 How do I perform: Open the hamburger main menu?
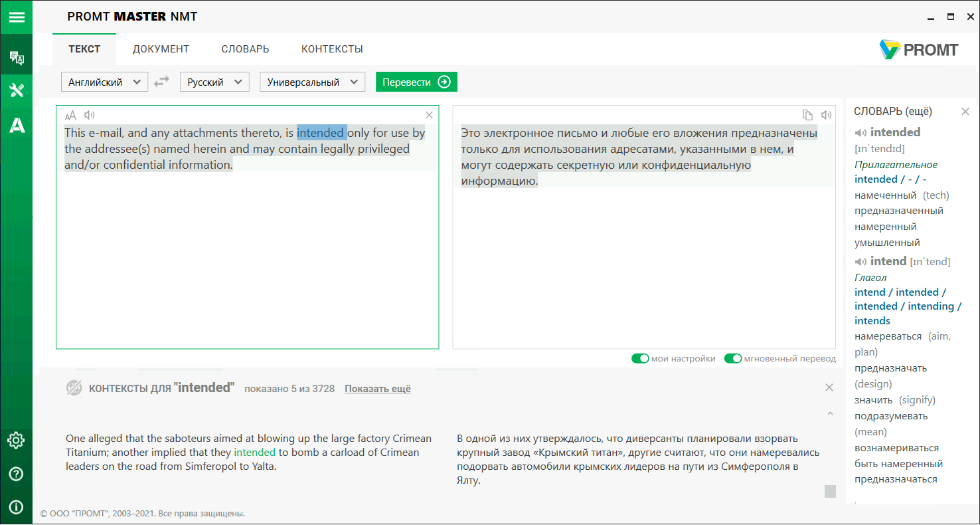[x=16, y=17]
